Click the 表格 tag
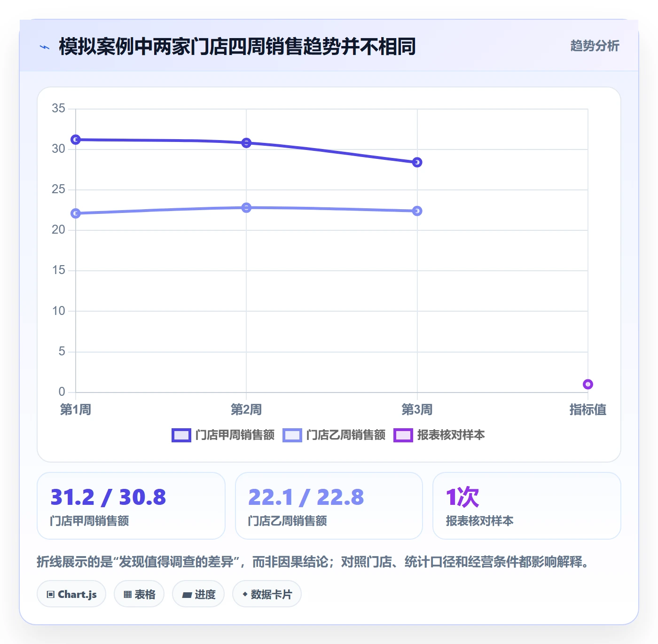Image resolution: width=658 pixels, height=644 pixels. point(139,594)
